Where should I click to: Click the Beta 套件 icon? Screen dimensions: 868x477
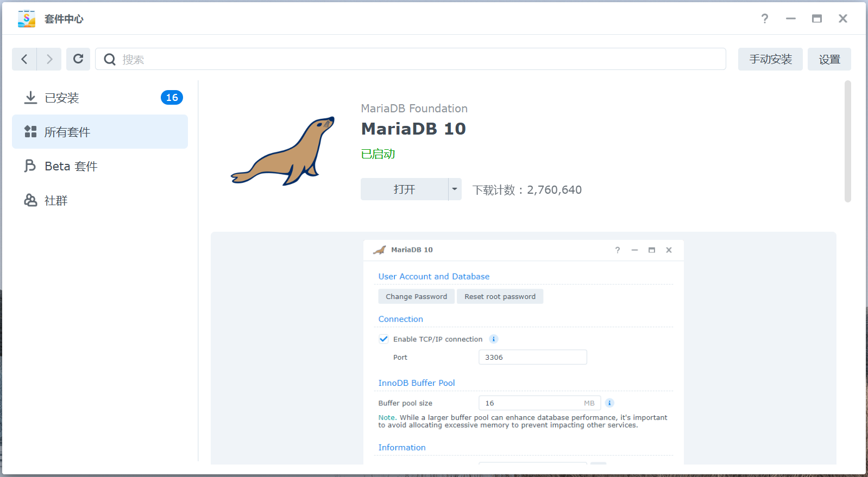[x=30, y=166]
